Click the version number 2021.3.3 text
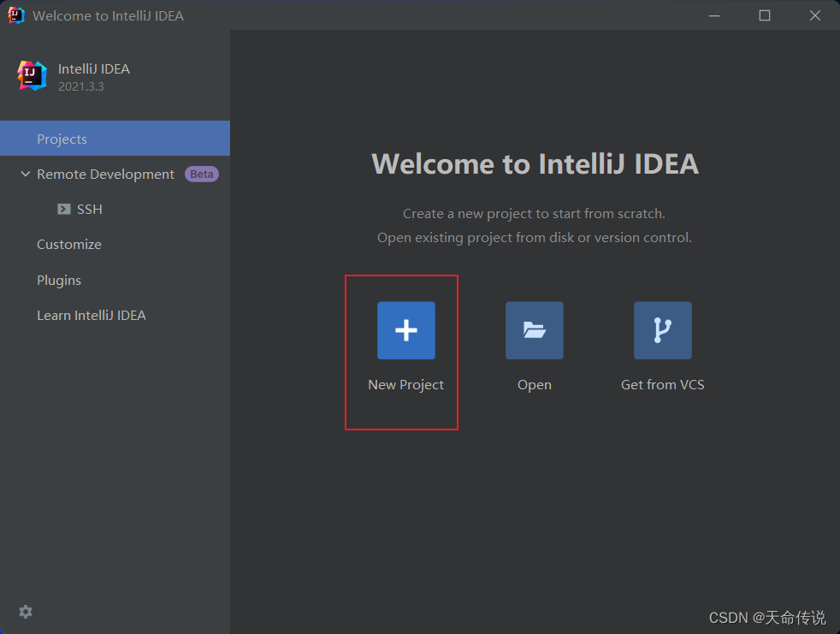This screenshot has width=840, height=634. click(x=81, y=86)
